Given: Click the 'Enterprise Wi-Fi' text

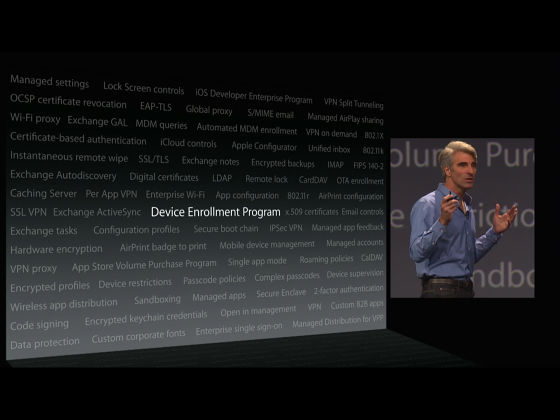Looking at the screenshot, I should coord(175,195).
